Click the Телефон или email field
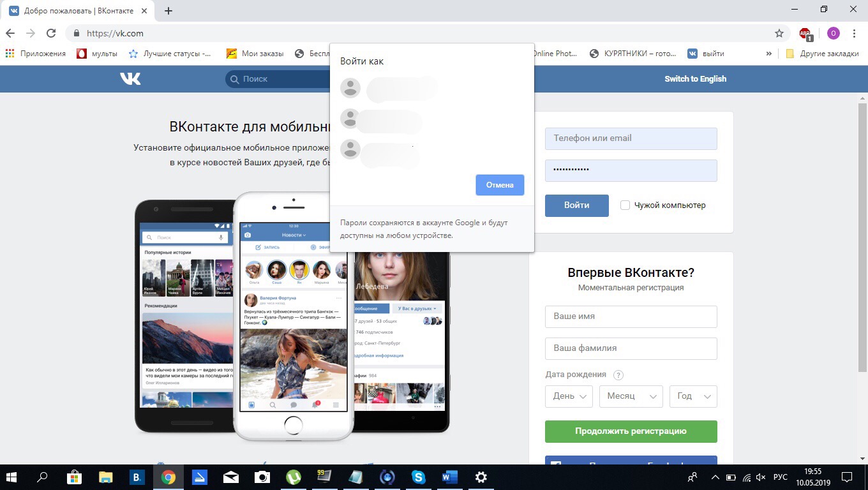 coord(631,138)
